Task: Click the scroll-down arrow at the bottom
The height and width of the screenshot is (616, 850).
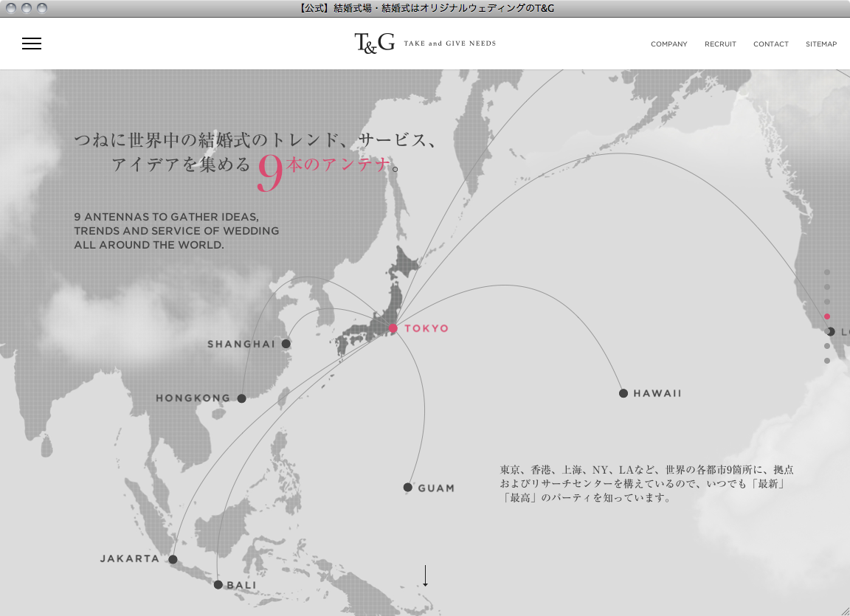Action: tap(425, 575)
